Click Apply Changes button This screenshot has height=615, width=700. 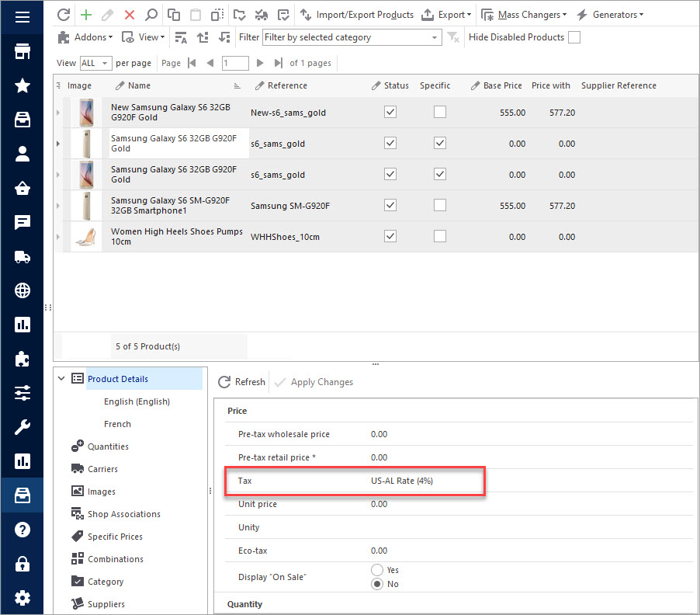[314, 382]
